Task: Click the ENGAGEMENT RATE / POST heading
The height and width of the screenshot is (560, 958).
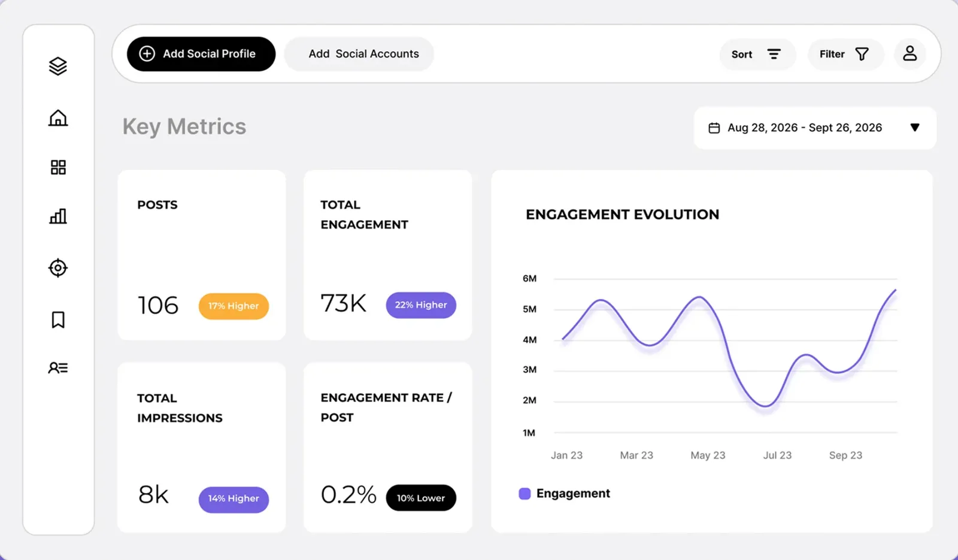Action: coord(386,407)
